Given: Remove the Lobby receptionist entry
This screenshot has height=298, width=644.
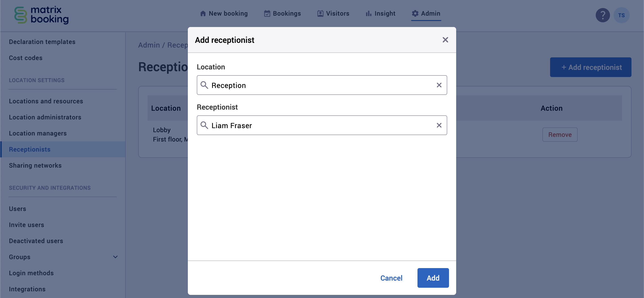Looking at the screenshot, I should [x=560, y=135].
